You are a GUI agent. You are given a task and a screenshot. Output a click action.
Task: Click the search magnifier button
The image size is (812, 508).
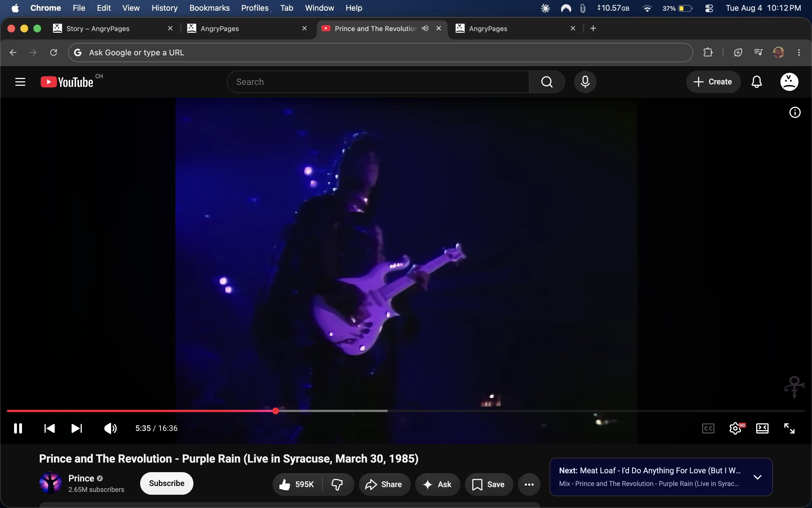[x=547, y=82]
